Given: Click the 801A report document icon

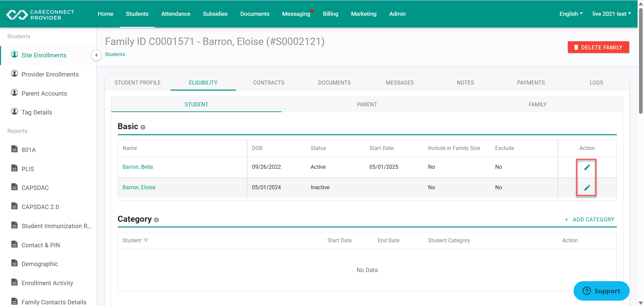Looking at the screenshot, I should tap(14, 149).
